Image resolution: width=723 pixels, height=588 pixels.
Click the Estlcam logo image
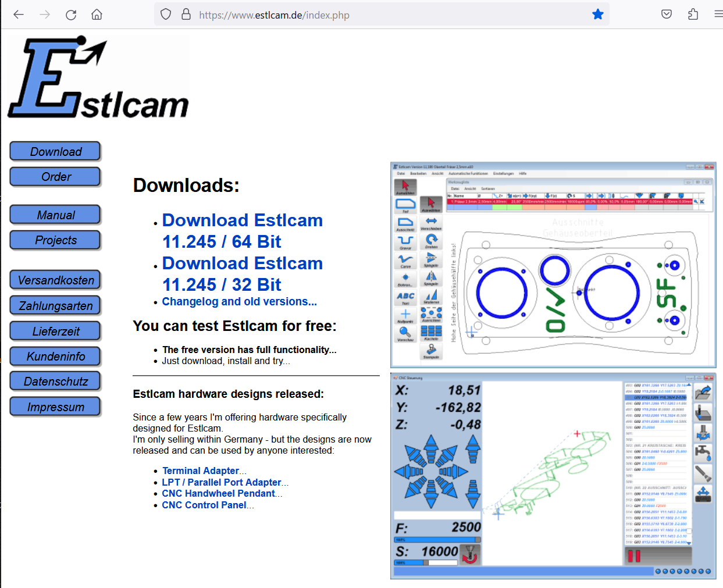pos(98,77)
